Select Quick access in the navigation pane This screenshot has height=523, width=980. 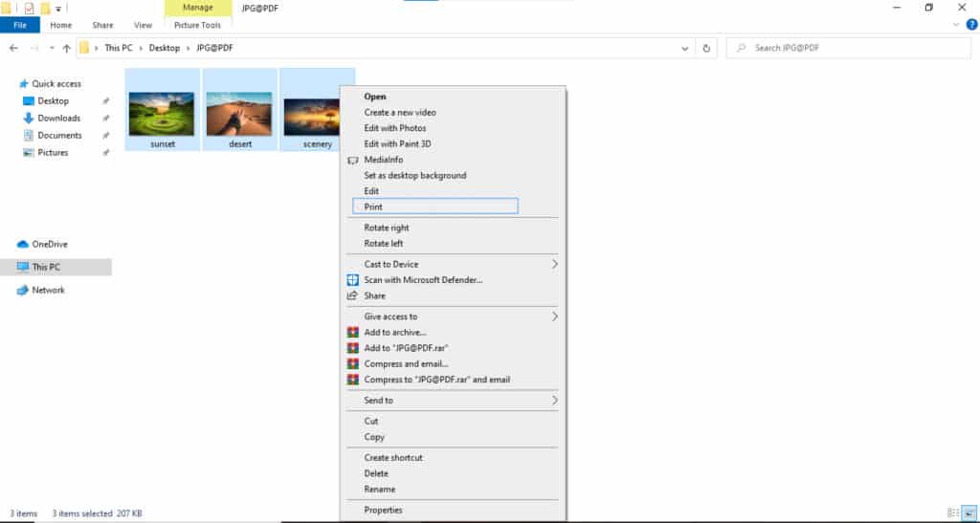50,83
